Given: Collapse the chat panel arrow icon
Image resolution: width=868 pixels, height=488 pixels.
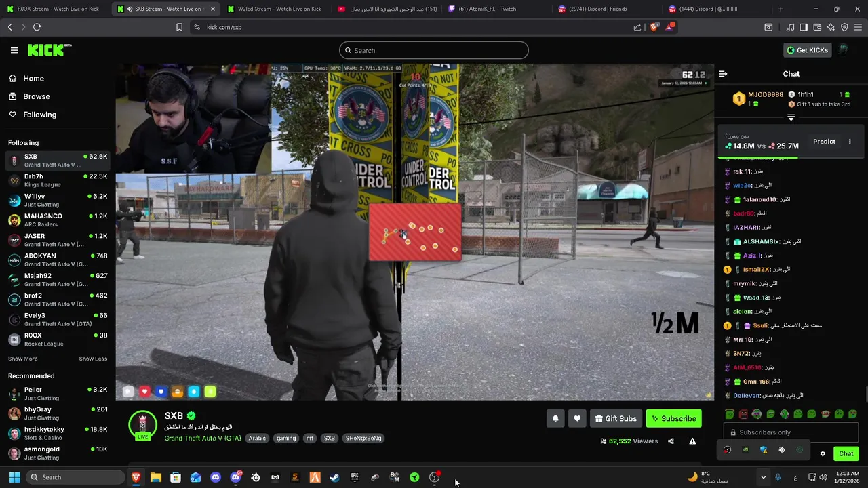Looking at the screenshot, I should (723, 74).
